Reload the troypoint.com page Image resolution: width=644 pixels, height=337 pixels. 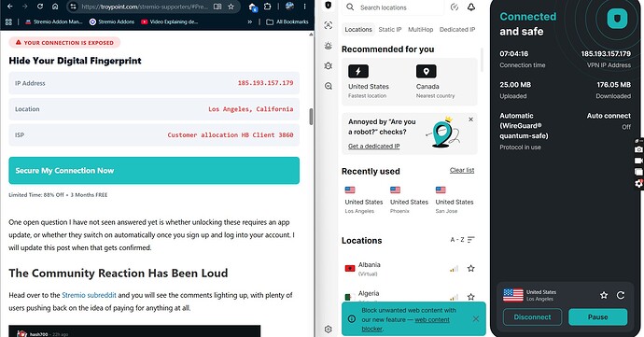[x=40, y=7]
